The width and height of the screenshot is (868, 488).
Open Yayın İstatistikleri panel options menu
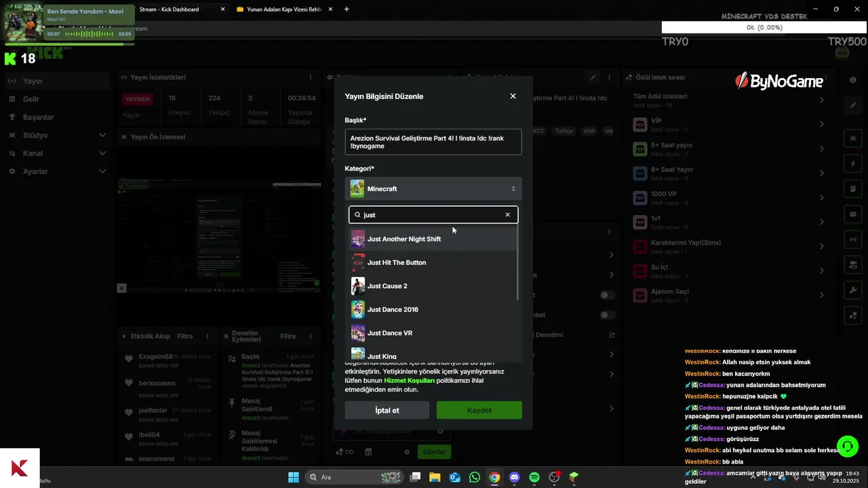pyautogui.click(x=311, y=78)
